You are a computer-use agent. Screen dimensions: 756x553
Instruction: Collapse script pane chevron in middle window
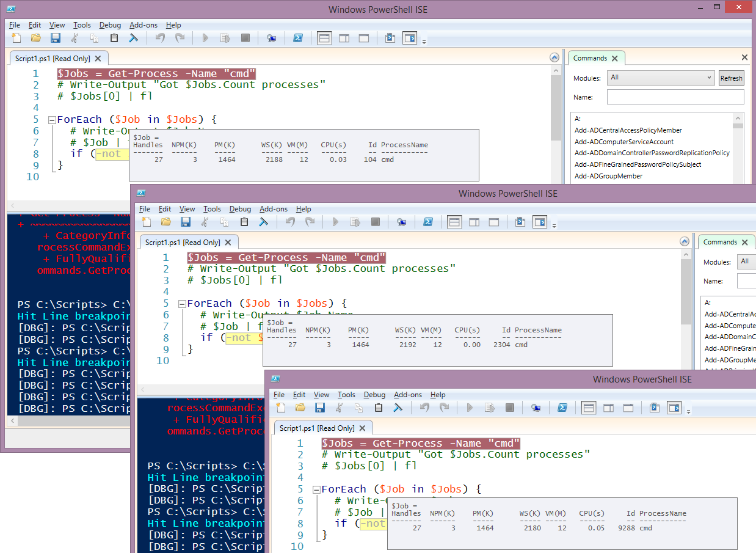click(685, 242)
